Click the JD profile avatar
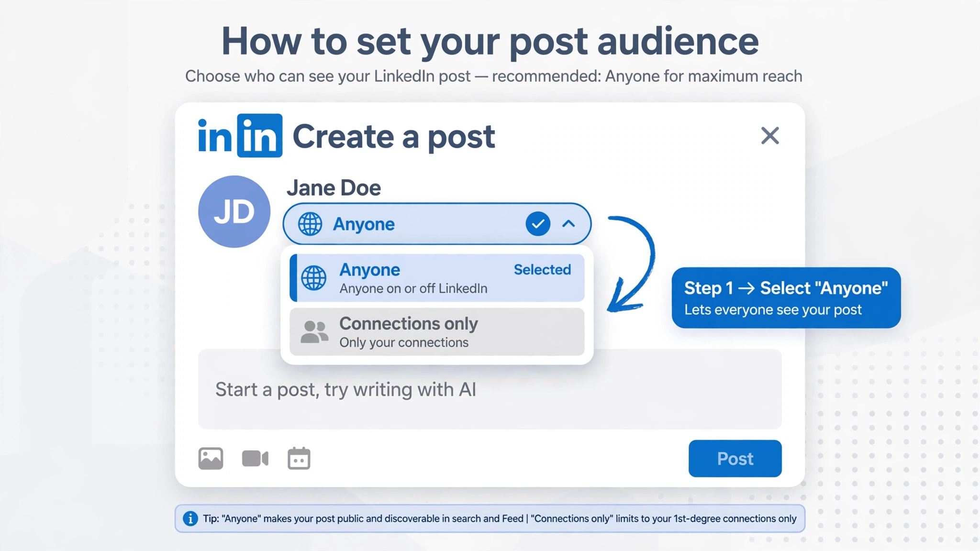 tap(234, 211)
